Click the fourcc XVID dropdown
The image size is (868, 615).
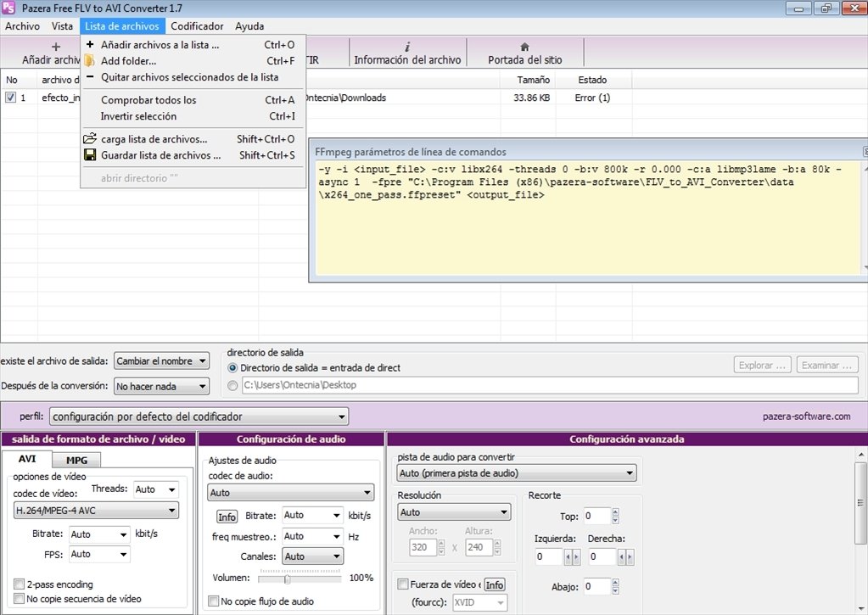click(x=479, y=602)
